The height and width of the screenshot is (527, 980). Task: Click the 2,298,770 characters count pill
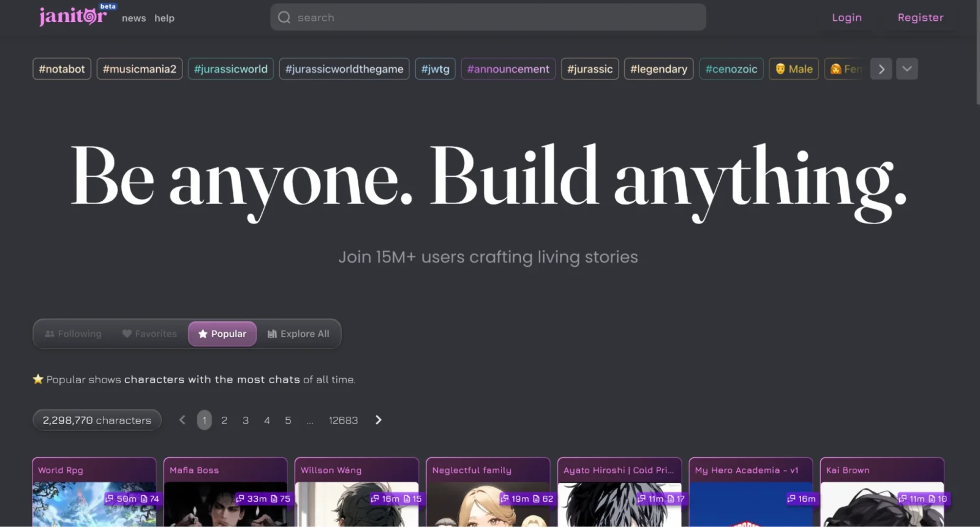[x=97, y=420]
